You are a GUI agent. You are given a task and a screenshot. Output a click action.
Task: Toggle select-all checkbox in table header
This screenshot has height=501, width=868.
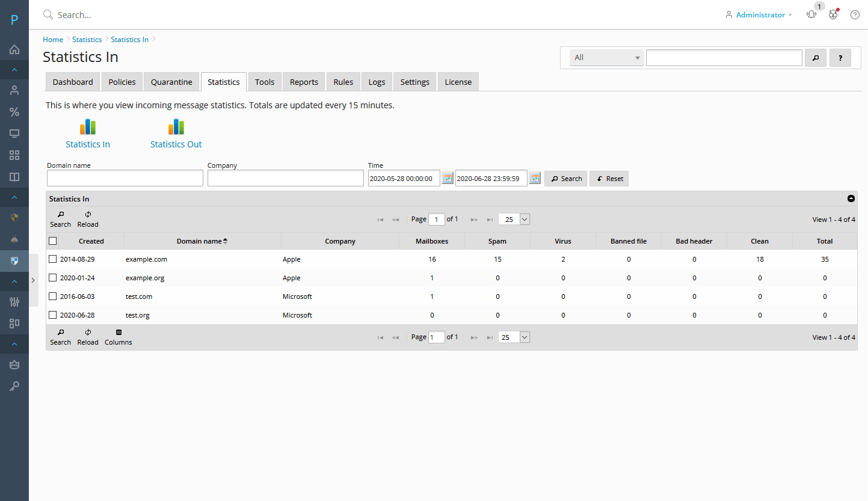point(53,241)
